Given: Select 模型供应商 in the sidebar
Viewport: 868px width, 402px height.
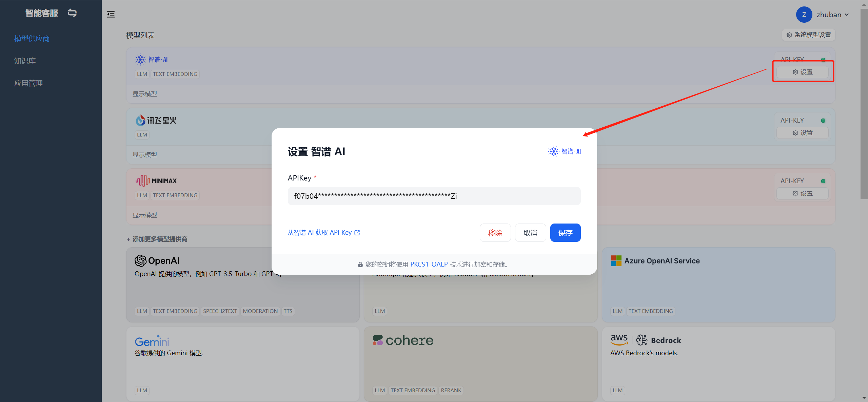Looking at the screenshot, I should [x=32, y=39].
